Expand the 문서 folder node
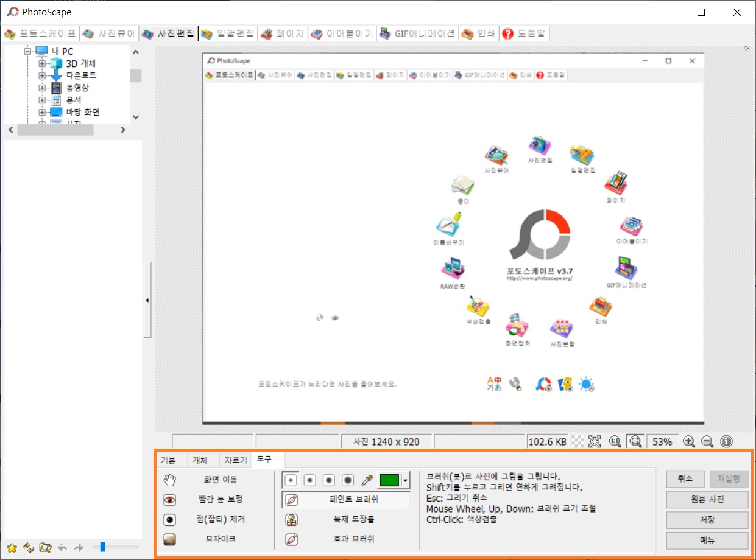This screenshot has height=560, width=756. click(42, 100)
